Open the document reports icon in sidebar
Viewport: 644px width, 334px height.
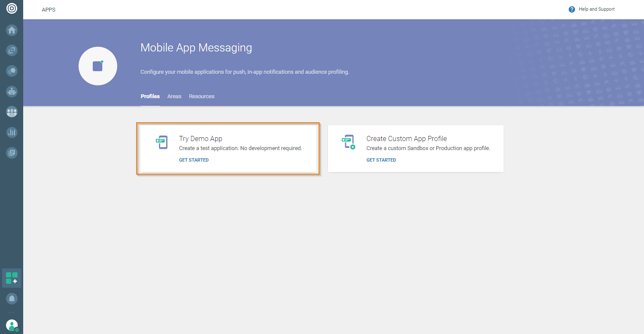12,152
